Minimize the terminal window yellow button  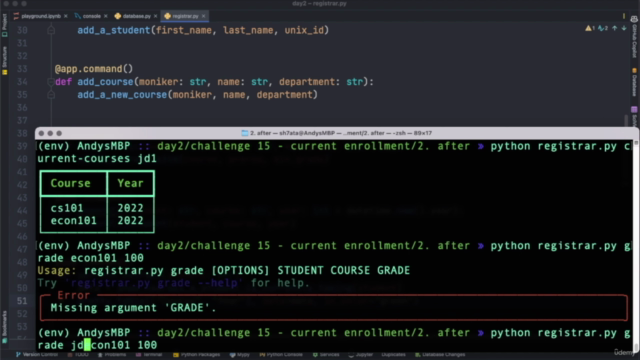(x=50, y=133)
